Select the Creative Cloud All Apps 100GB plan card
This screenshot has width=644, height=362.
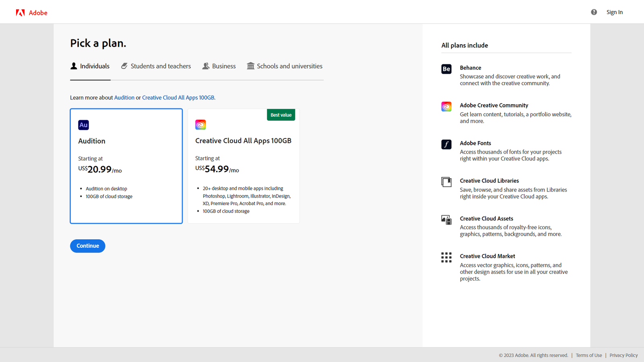tap(244, 166)
